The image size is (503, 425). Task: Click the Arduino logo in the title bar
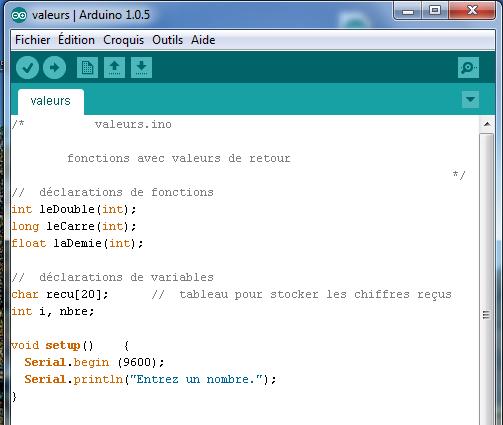[x=19, y=15]
